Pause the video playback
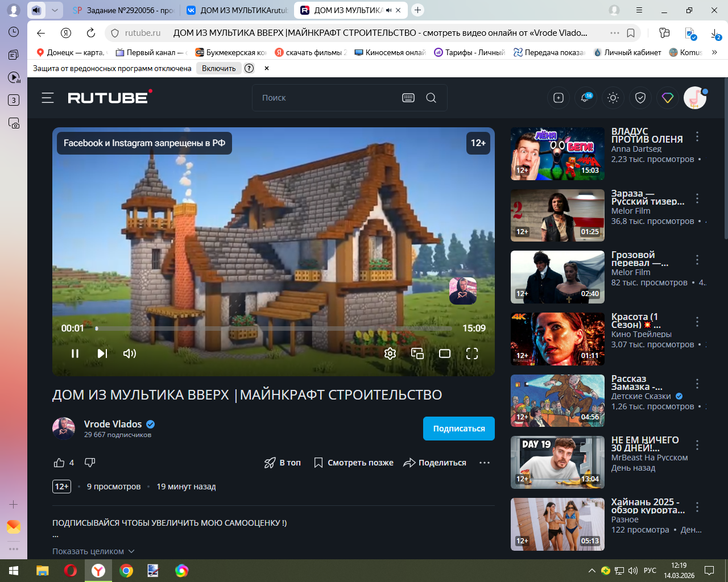The width and height of the screenshot is (728, 582). tap(75, 354)
